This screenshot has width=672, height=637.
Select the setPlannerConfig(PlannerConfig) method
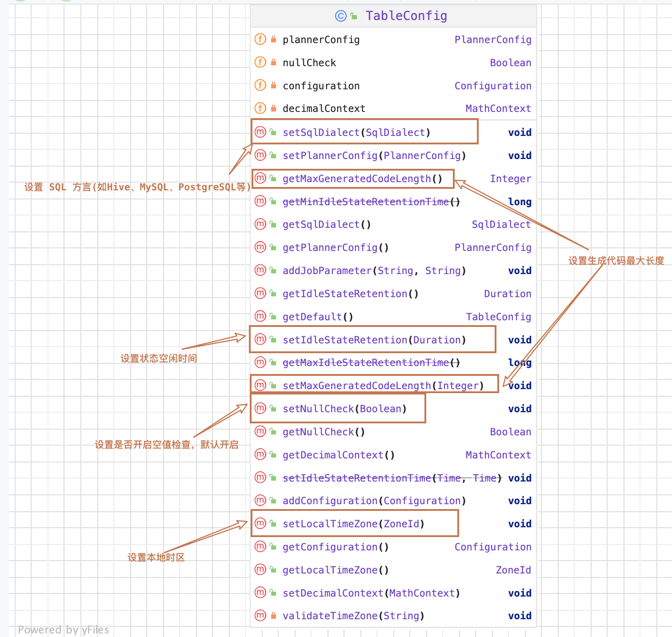coord(374,155)
